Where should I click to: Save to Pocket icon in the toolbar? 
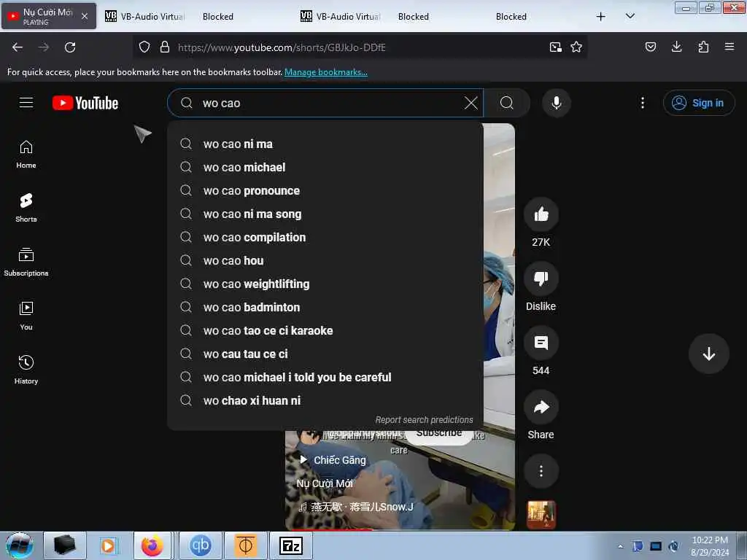tap(650, 47)
